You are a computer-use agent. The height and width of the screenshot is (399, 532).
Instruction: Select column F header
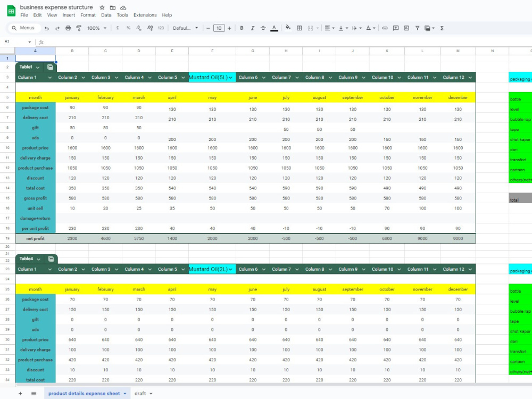[212, 51]
